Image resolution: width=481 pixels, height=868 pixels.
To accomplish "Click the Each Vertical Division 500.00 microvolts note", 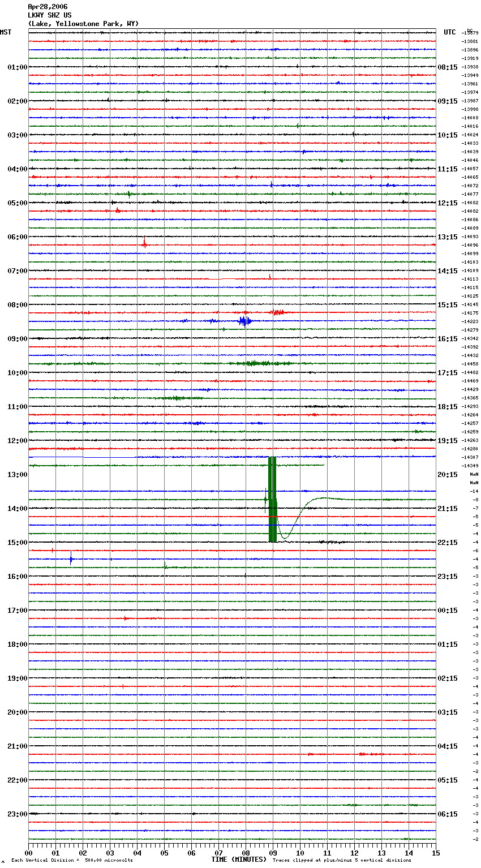I will (72, 861).
